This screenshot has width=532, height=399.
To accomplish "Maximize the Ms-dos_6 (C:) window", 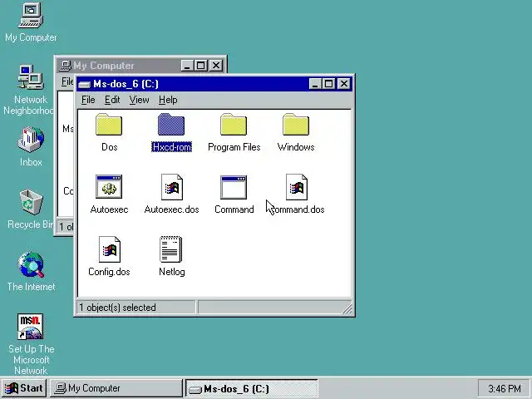I will [x=328, y=84].
